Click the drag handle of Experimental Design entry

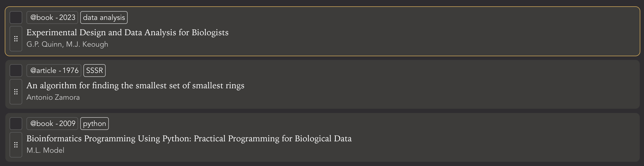(16, 38)
